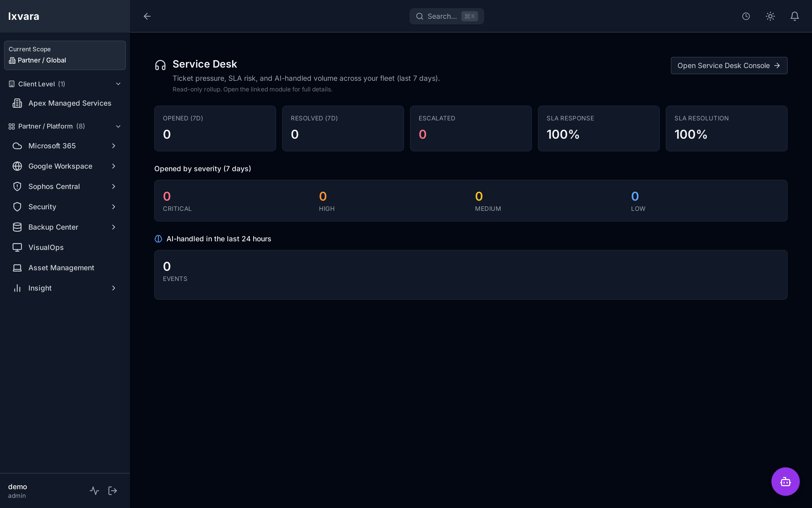The width and height of the screenshot is (812, 508).
Task: Open Apex Managed Services client
Action: 65,103
